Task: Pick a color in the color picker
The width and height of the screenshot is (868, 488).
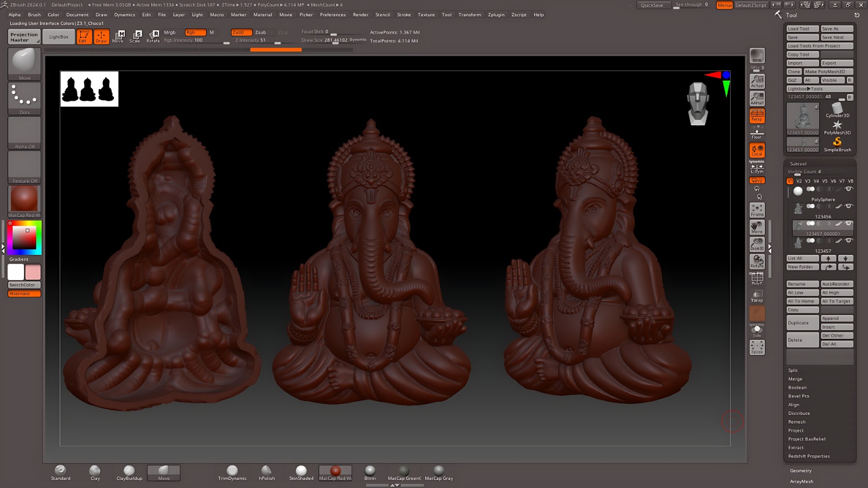Action: tap(24, 237)
